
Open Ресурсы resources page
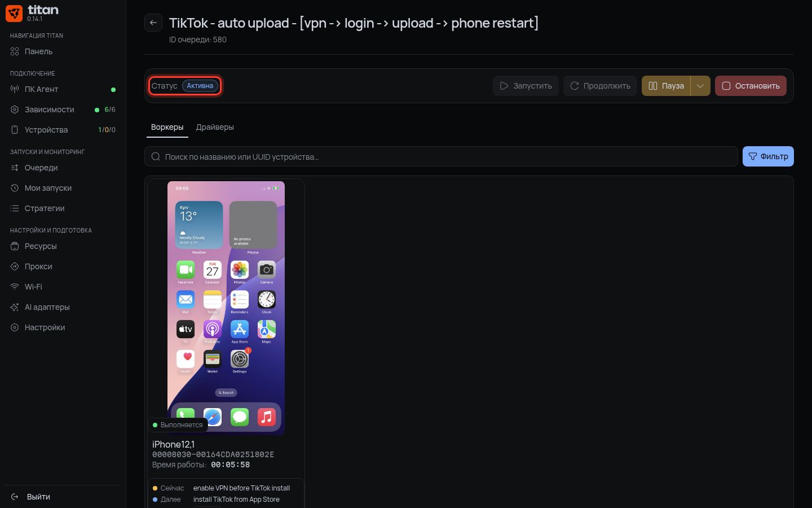point(63,246)
